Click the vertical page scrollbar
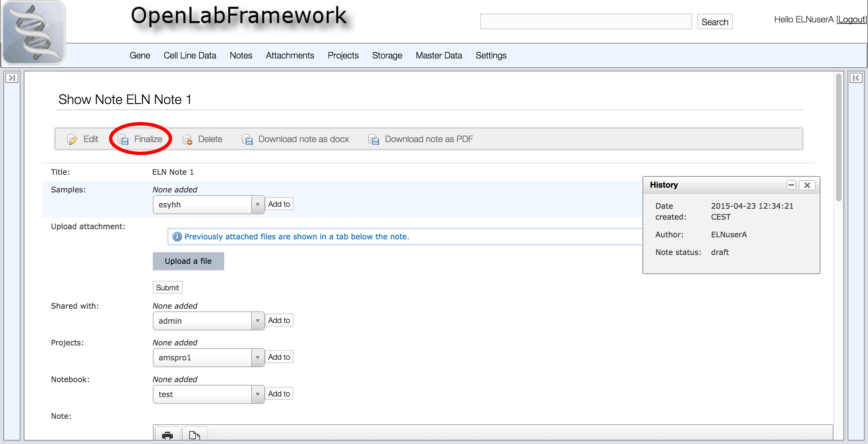 coord(838,136)
